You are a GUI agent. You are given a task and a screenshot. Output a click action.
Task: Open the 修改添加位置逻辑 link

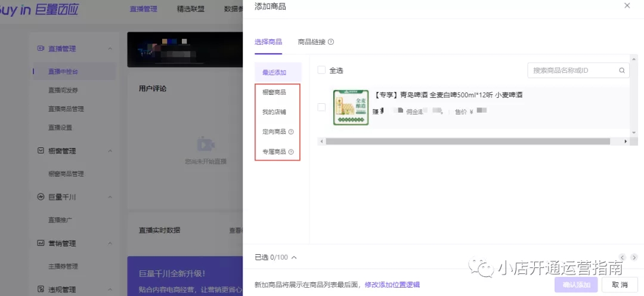(392, 285)
